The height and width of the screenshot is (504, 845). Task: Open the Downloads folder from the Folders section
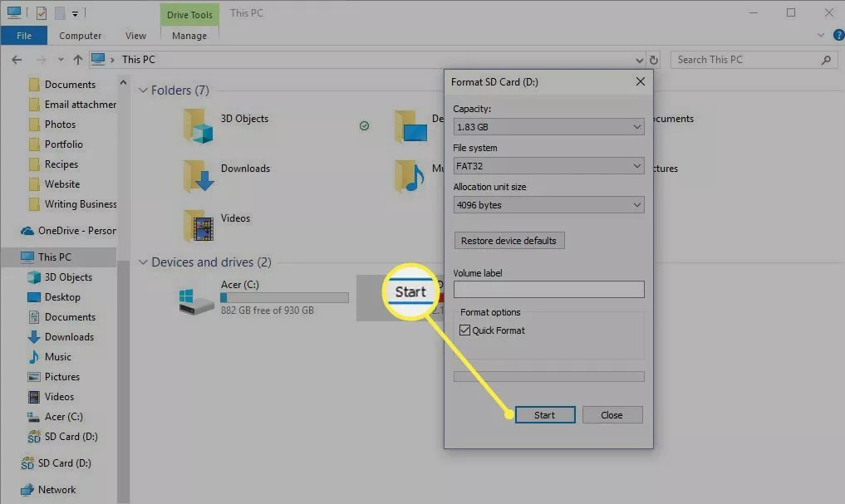[x=247, y=169]
